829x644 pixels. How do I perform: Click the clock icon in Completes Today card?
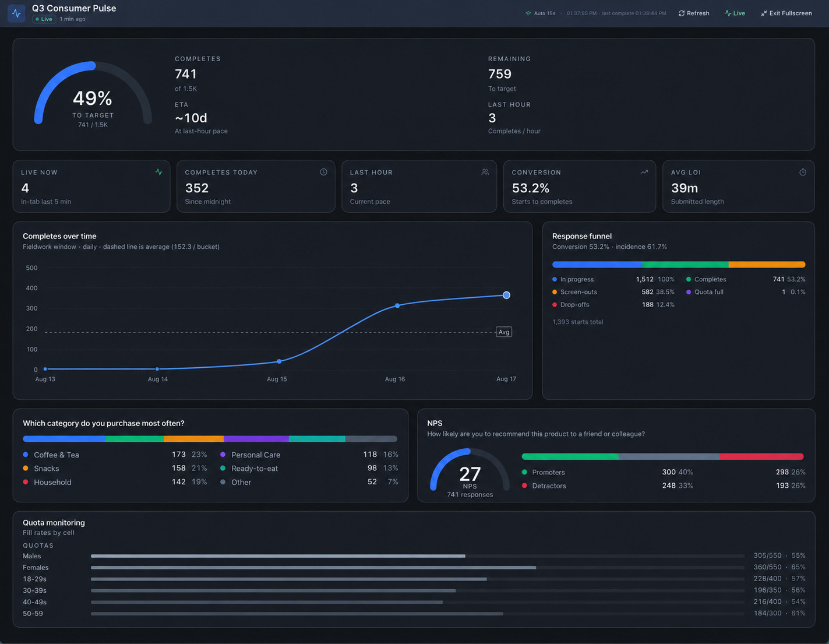tap(323, 172)
